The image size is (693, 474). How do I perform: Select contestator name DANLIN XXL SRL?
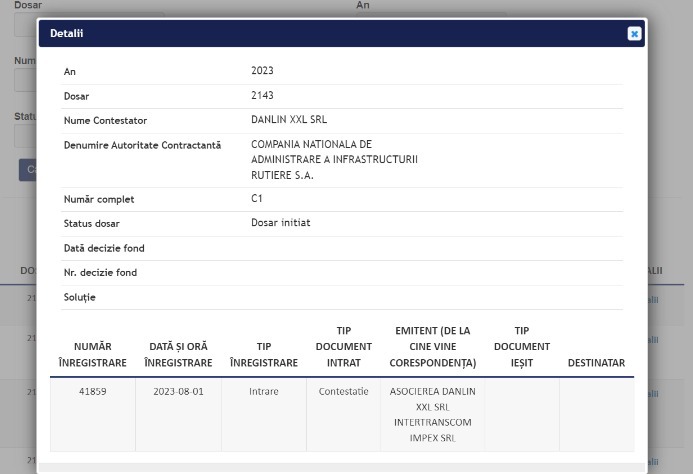[289, 119]
